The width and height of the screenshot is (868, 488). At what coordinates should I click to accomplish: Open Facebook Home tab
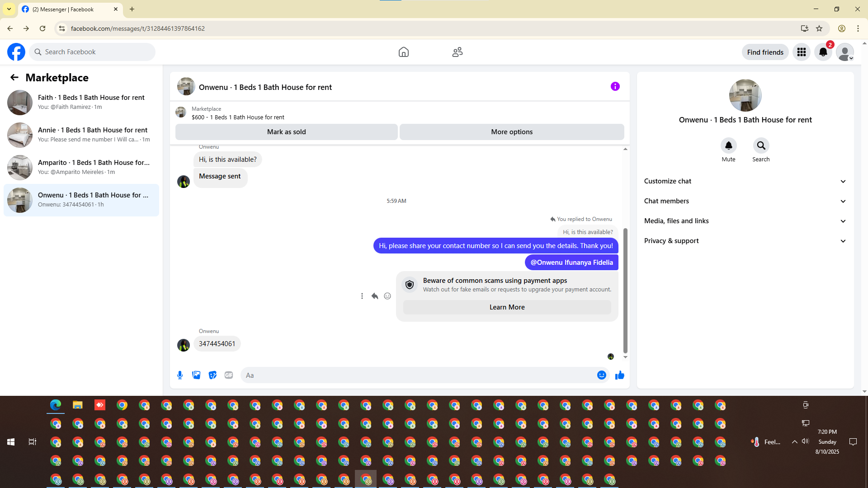[403, 52]
